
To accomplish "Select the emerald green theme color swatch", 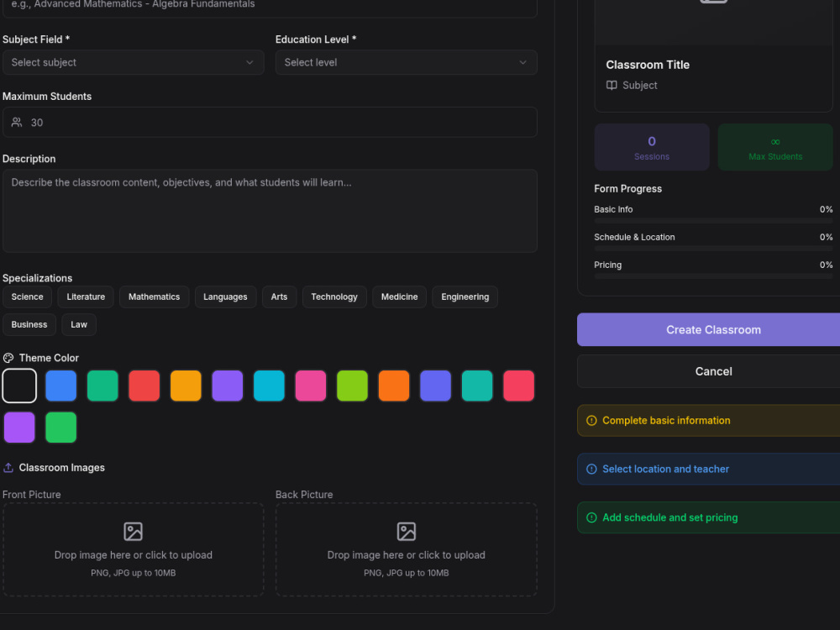I will [x=102, y=386].
